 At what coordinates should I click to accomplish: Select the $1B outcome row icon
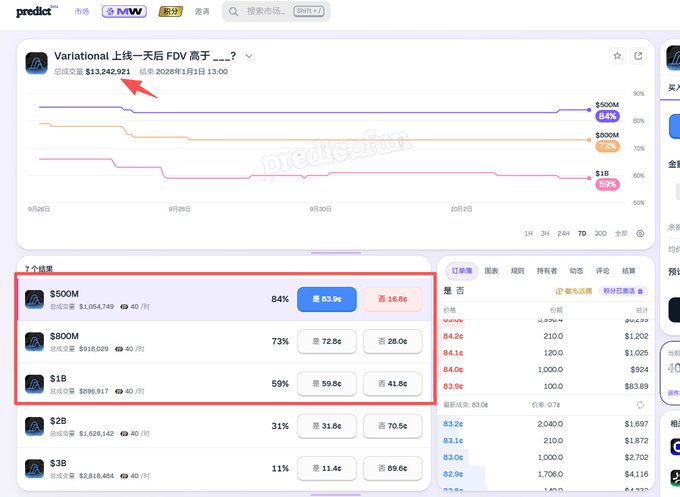tap(34, 384)
